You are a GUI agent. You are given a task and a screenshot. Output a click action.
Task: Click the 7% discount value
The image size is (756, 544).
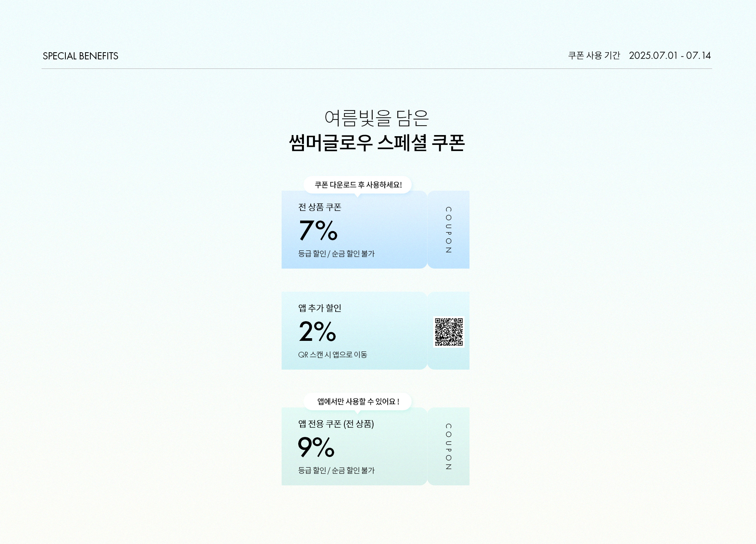pos(318,230)
